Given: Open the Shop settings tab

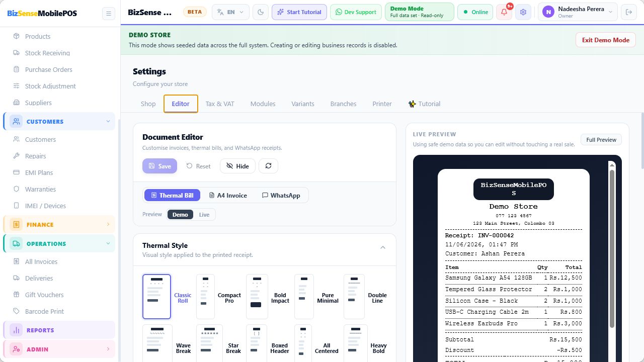Looking at the screenshot, I should pos(148,104).
